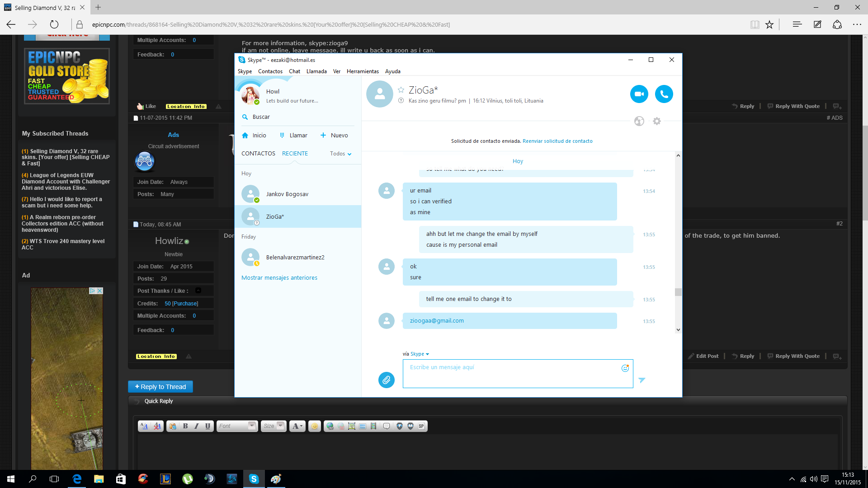Mark ZioGa* as favorite with star
Image resolution: width=868 pixels, height=488 pixels.
(401, 90)
